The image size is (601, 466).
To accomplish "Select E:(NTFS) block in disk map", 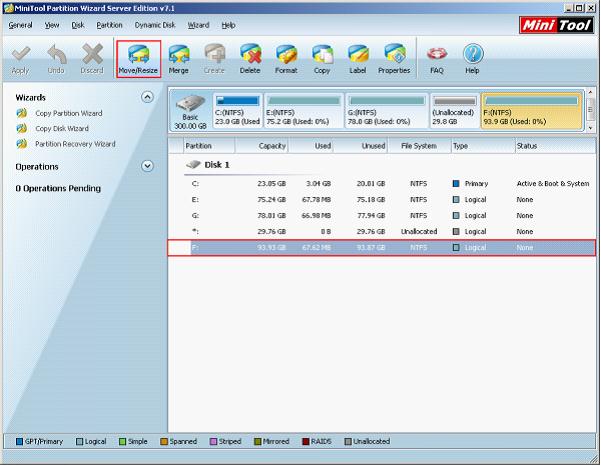I will [304, 111].
